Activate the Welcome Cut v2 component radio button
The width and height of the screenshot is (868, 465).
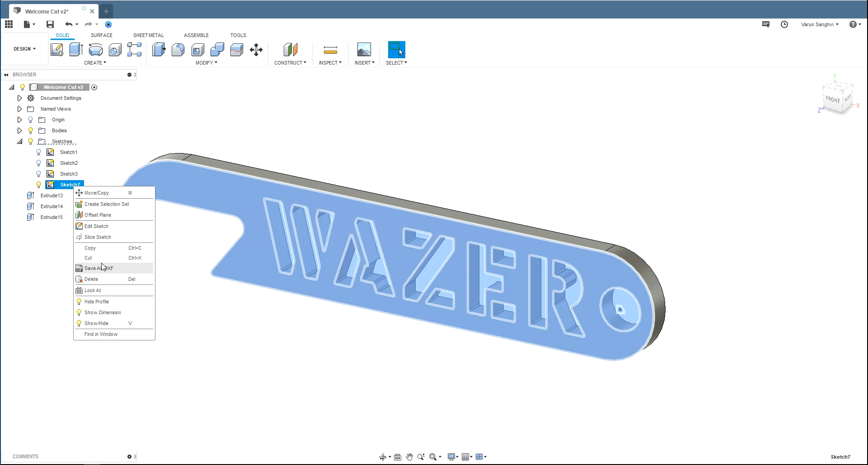94,87
